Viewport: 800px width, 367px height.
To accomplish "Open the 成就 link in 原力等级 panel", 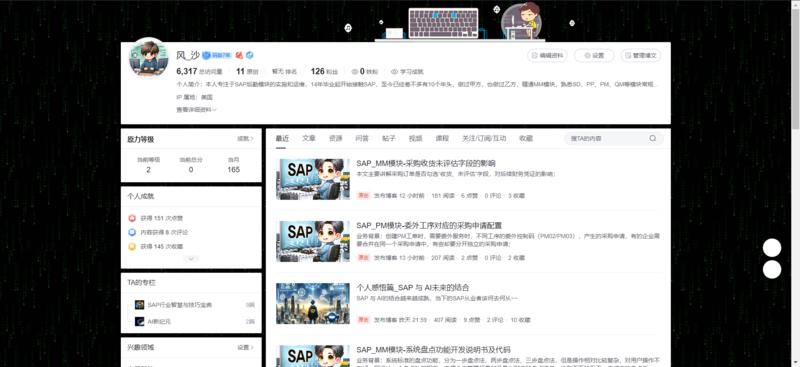I will point(245,139).
